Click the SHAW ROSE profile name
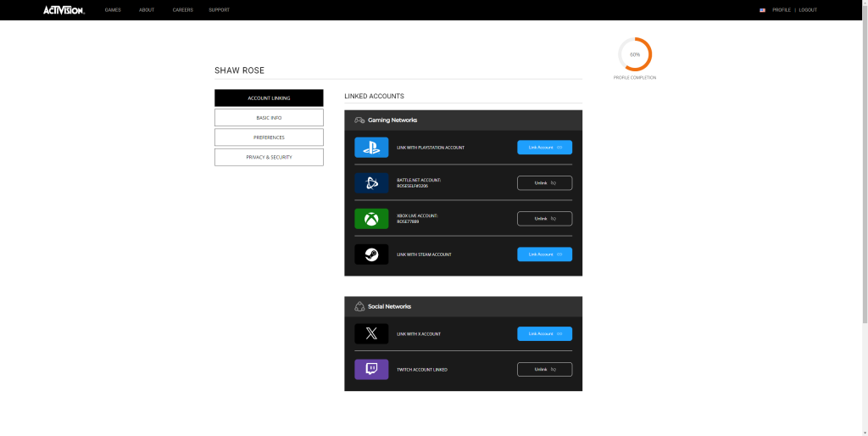The height and width of the screenshot is (436, 868). (x=240, y=70)
